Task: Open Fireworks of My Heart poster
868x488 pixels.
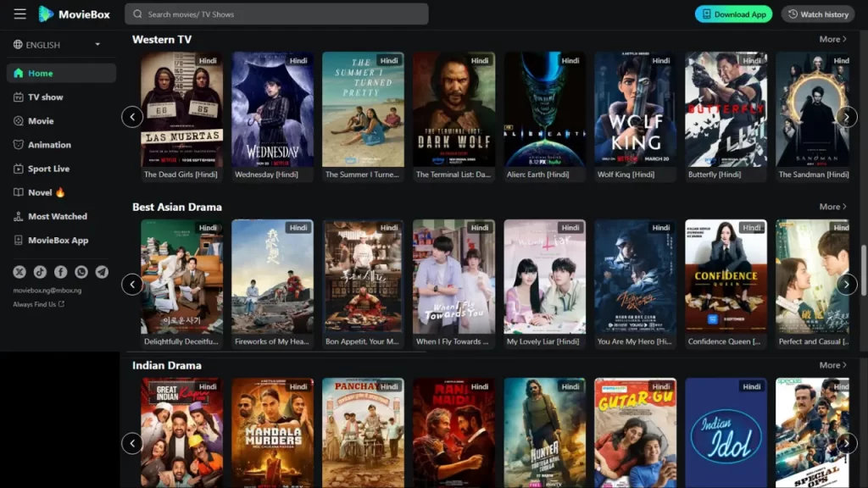Action: click(272, 277)
